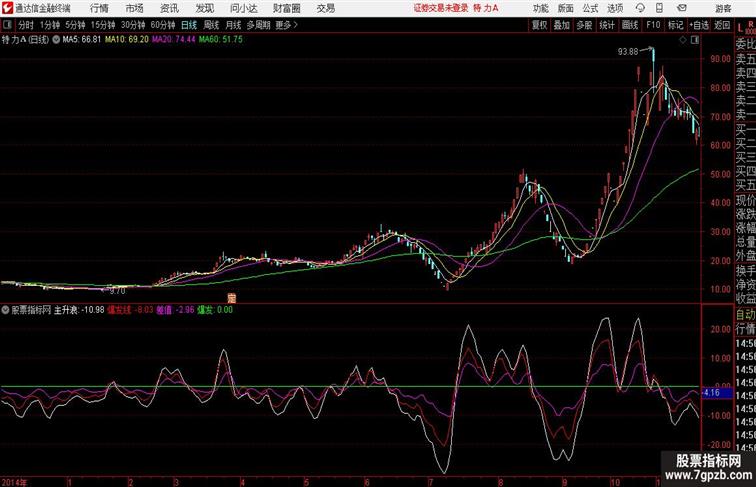The image size is (756, 487).
Task: Open the F10 company info button
Action: 653,25
